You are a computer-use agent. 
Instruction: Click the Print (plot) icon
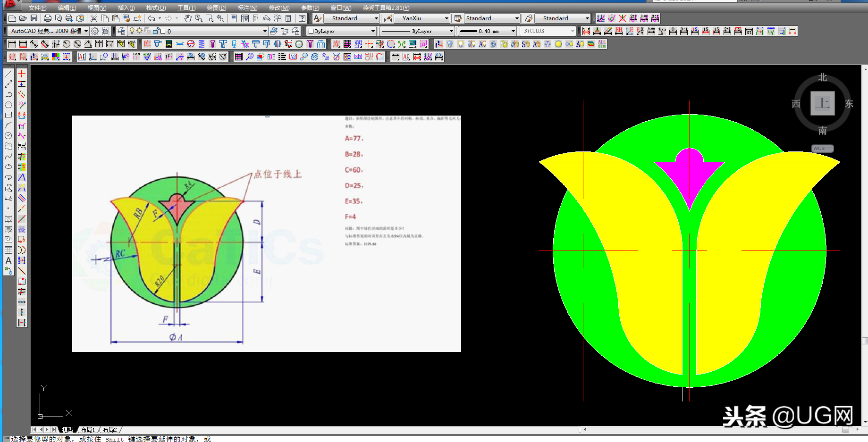(x=48, y=18)
